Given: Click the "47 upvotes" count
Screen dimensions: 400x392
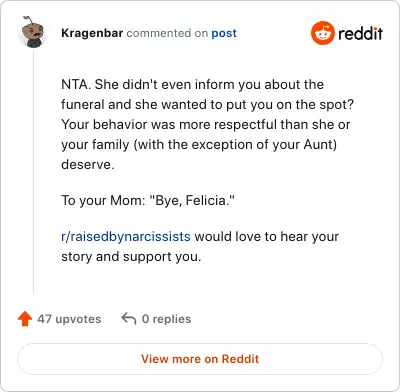Looking at the screenshot, I should click(69, 319).
